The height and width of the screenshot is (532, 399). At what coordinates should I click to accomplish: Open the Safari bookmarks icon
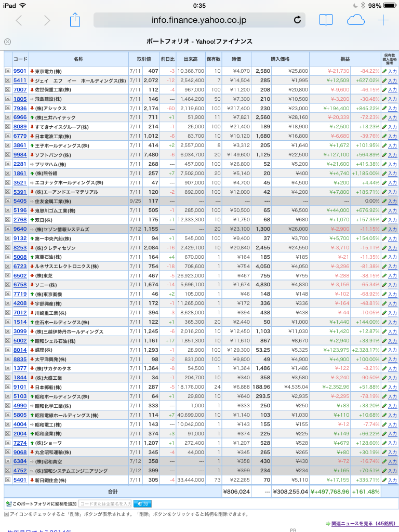[326, 20]
